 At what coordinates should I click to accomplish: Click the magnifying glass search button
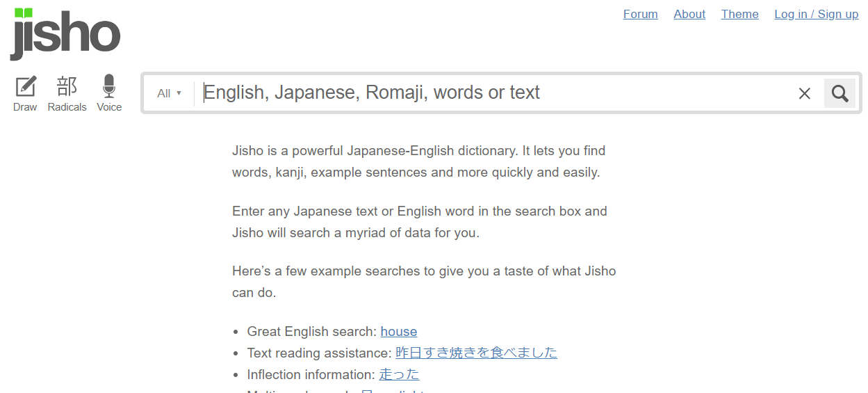tap(840, 93)
